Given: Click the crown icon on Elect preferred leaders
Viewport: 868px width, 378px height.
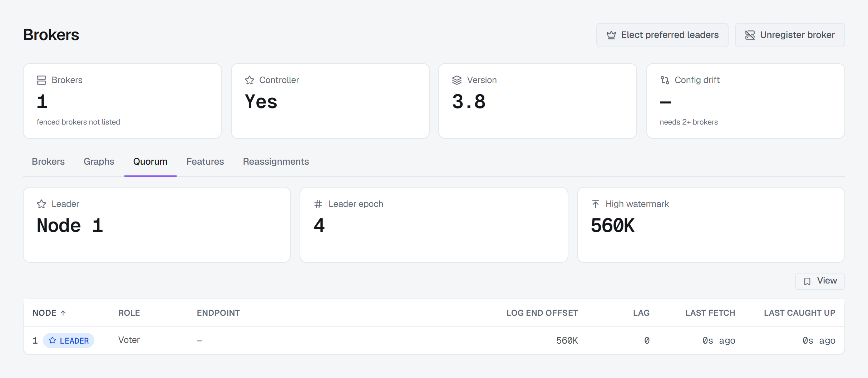Looking at the screenshot, I should click(x=611, y=35).
